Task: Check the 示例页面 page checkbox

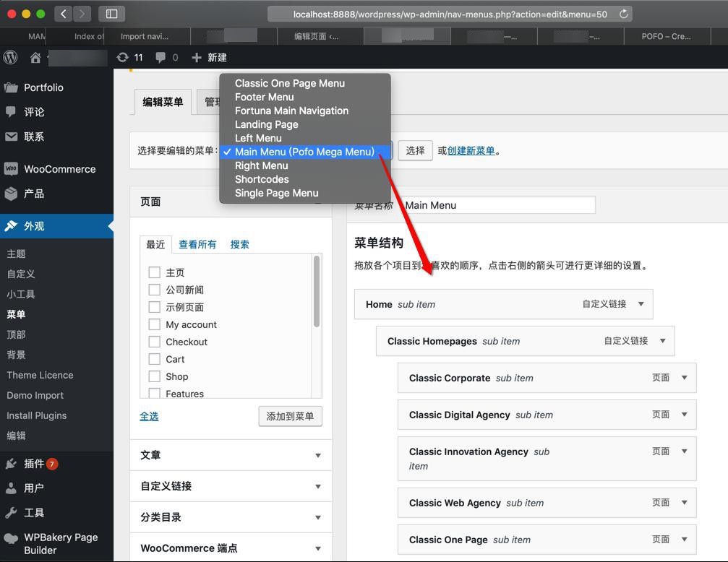Action: (x=154, y=307)
